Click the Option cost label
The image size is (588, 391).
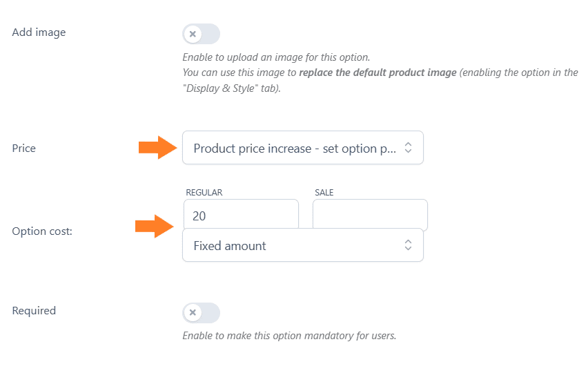(x=42, y=231)
